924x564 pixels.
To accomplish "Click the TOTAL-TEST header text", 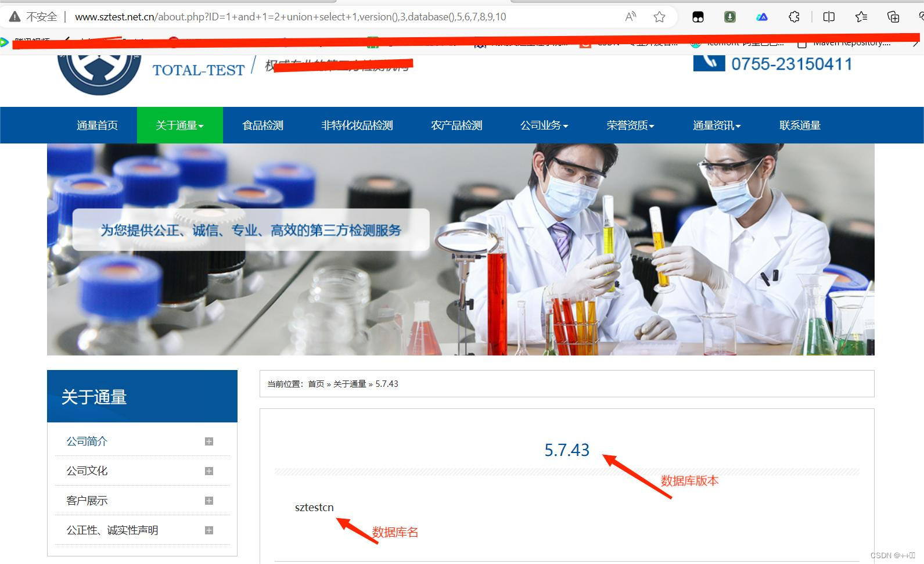I will pos(199,70).
